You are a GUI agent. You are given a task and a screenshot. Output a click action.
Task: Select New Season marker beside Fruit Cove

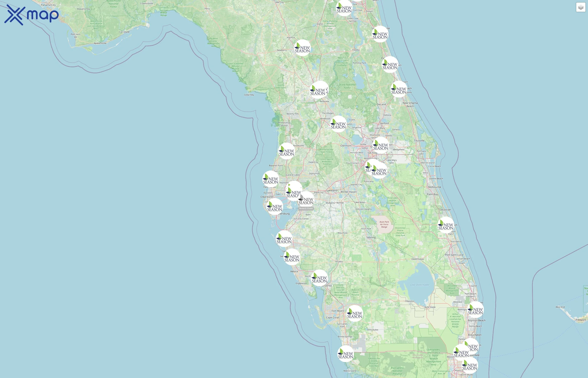(x=344, y=8)
